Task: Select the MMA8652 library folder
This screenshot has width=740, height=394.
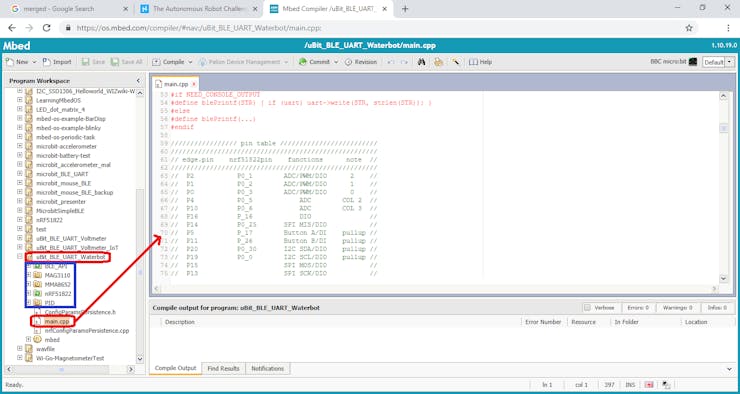Action: 58,285
